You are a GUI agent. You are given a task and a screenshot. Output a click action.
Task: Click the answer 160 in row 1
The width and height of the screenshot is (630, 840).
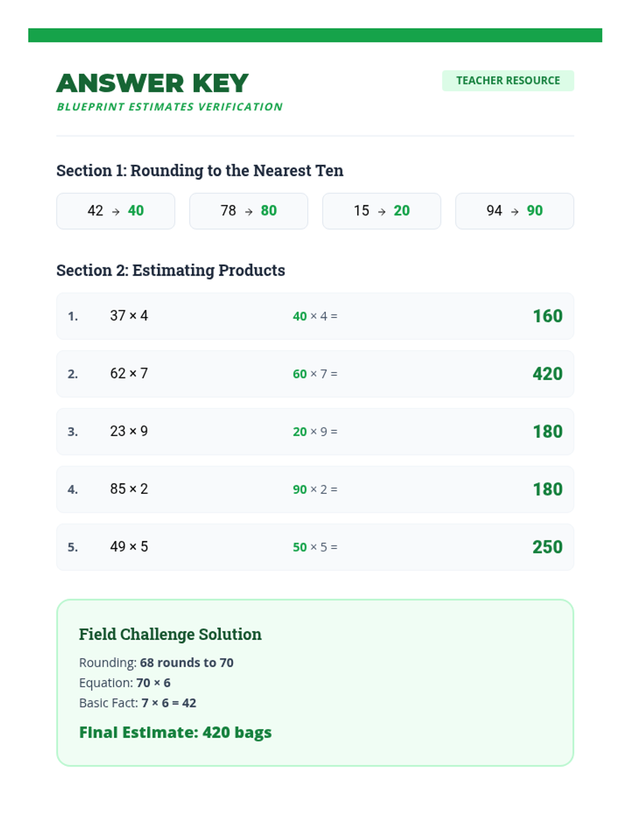click(x=548, y=316)
